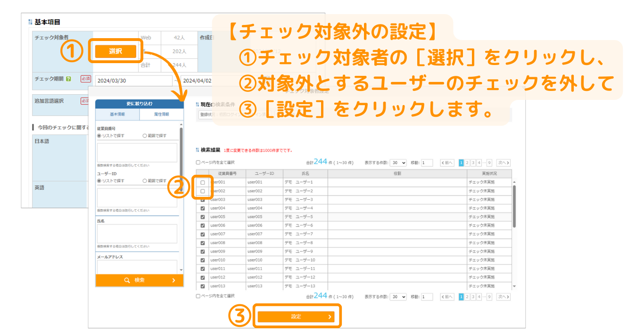Click the scroll-down arrow of the filter panel
Viewport: 644px width, 334px height.
point(181,270)
